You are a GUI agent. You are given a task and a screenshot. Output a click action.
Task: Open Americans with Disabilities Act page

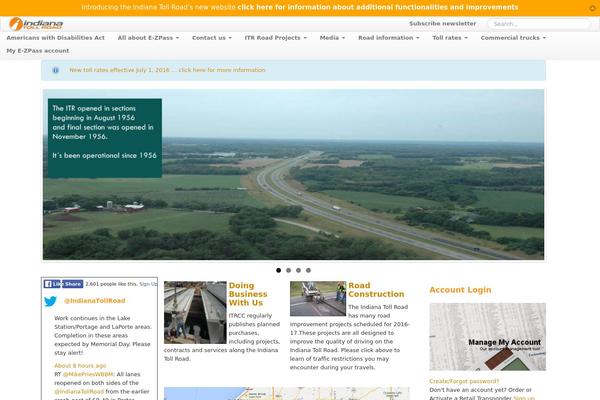(x=55, y=38)
